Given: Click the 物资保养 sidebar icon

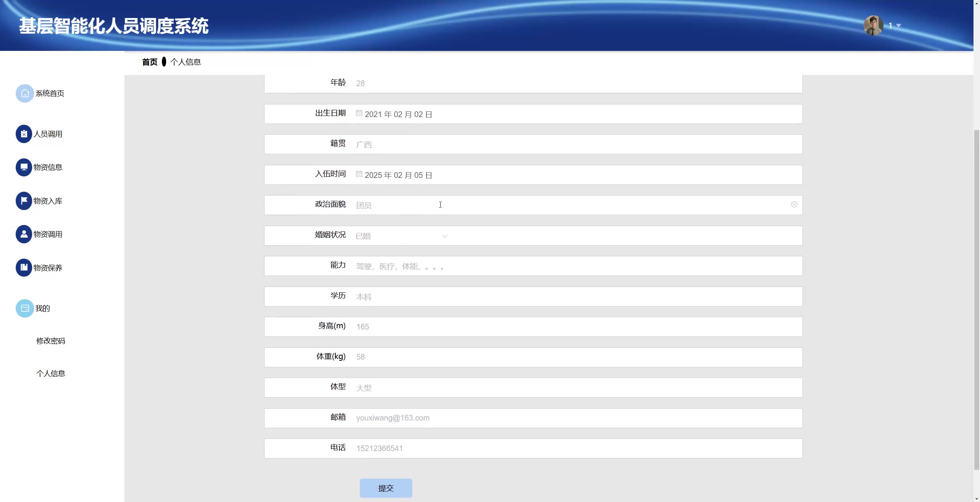Looking at the screenshot, I should (24, 267).
